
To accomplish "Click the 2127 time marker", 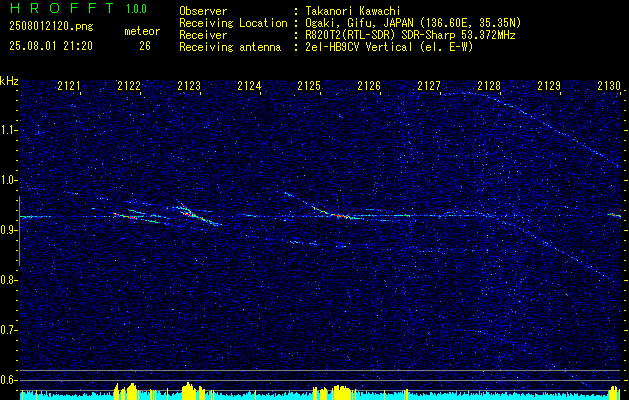I will [429, 86].
